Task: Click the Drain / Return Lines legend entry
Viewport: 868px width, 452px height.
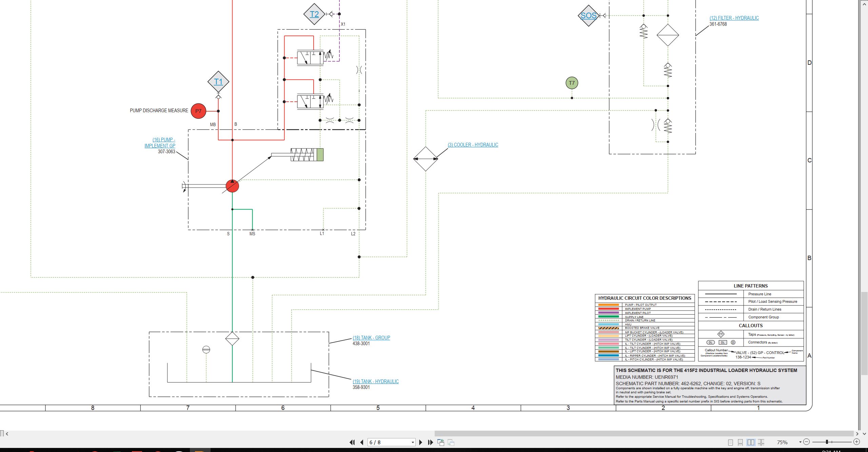Action: (765, 309)
